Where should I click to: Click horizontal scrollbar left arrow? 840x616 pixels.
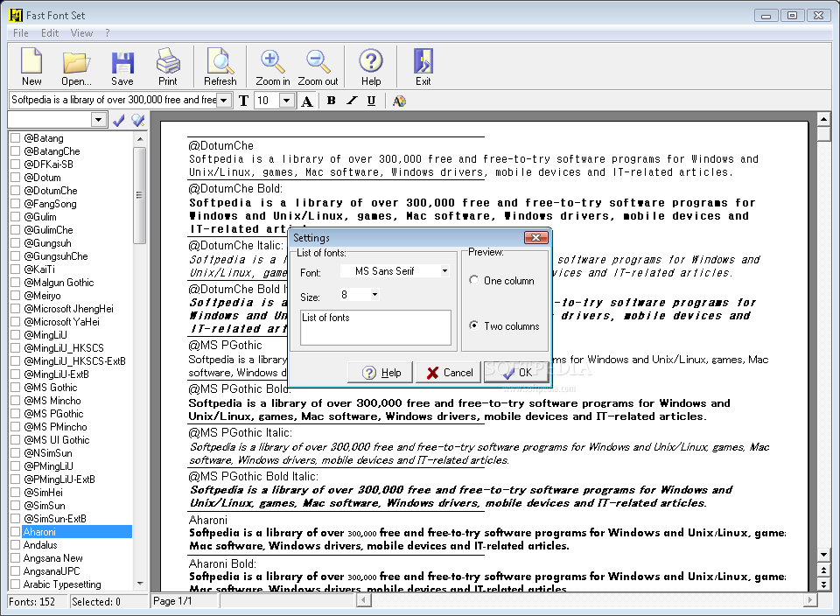point(364,600)
